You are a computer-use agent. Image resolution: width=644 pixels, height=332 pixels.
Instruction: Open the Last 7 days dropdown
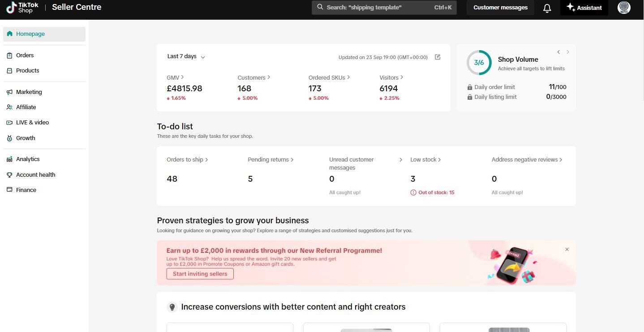[186, 56]
